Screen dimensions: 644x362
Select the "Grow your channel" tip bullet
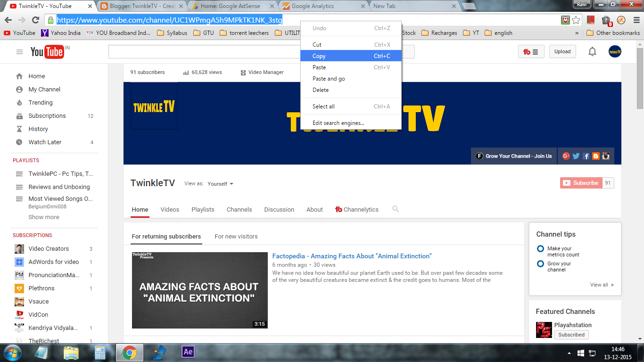[540, 264]
